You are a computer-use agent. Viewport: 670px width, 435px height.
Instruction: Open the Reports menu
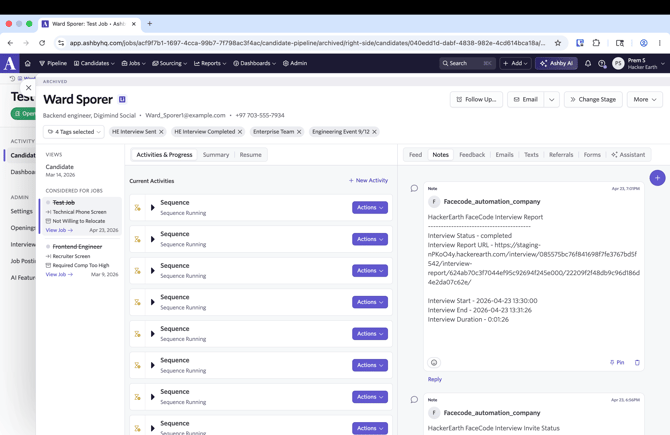pos(210,63)
